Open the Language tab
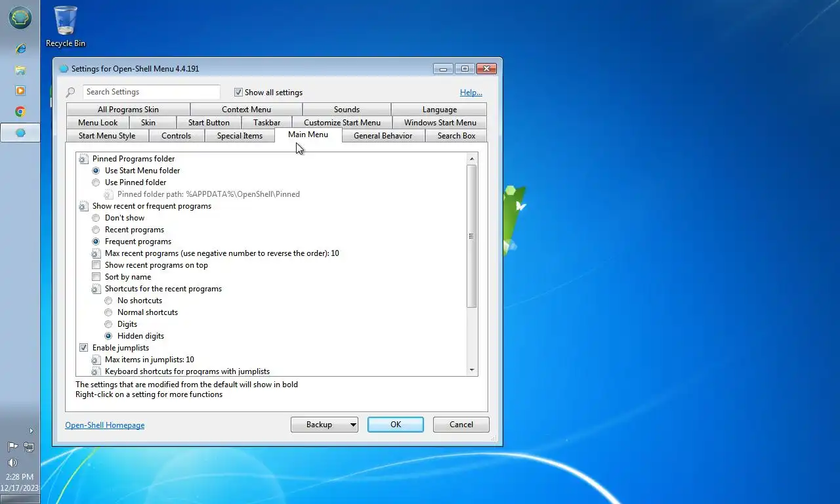This screenshot has height=504, width=840. pyautogui.click(x=439, y=110)
